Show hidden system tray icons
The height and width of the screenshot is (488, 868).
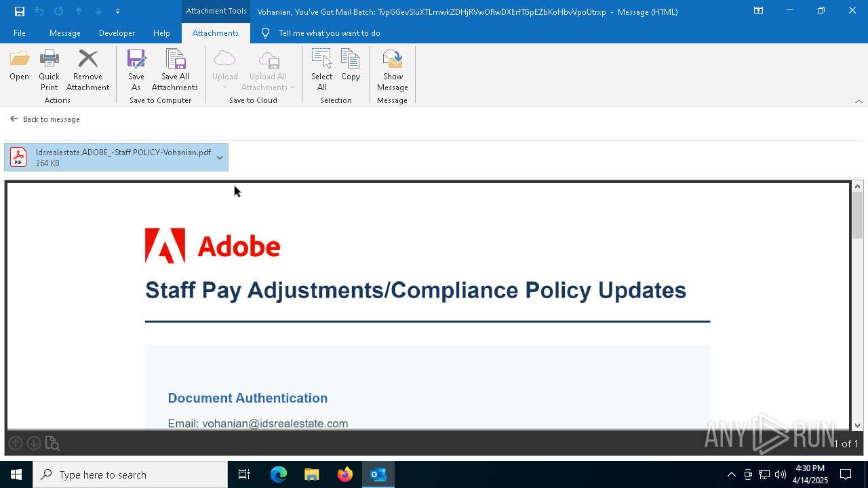pos(731,474)
